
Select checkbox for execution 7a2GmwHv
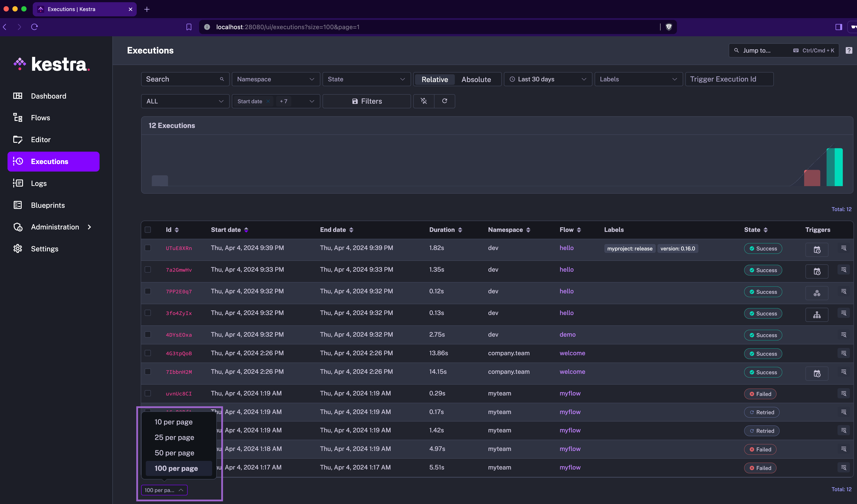[148, 269]
